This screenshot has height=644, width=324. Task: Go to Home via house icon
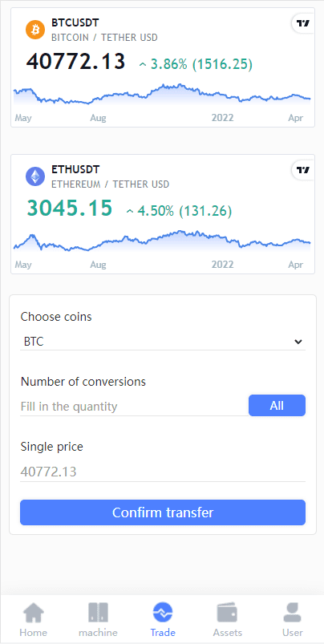click(33, 613)
